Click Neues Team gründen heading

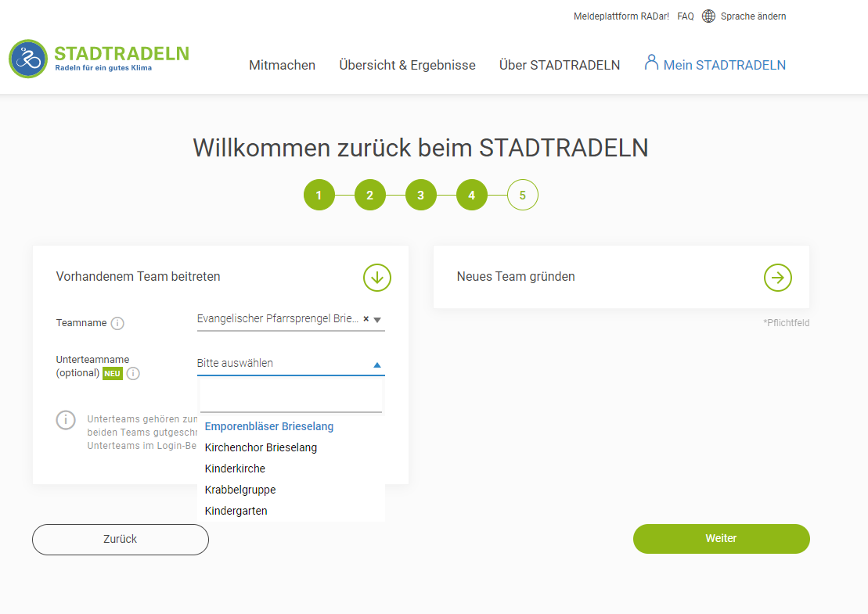516,277
